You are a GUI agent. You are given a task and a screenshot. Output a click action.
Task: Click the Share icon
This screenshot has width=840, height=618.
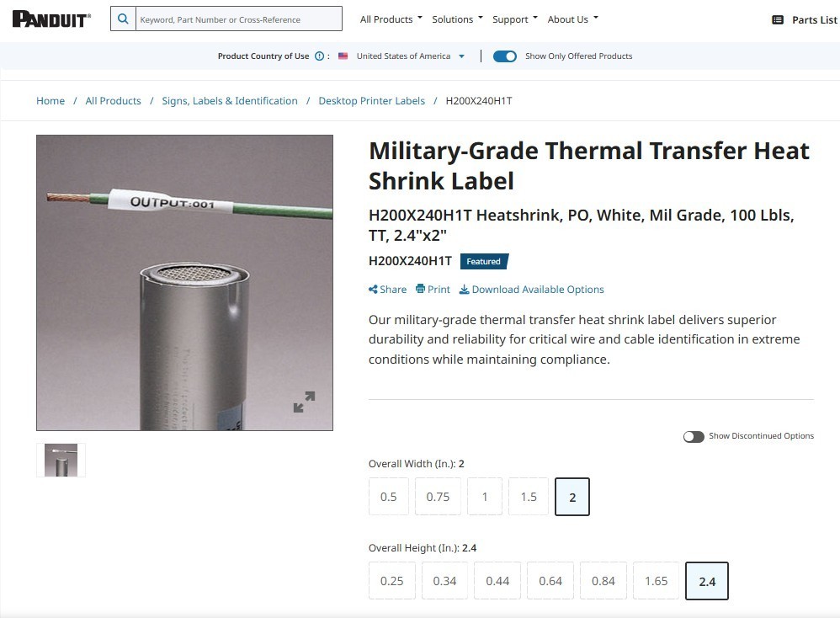point(373,290)
